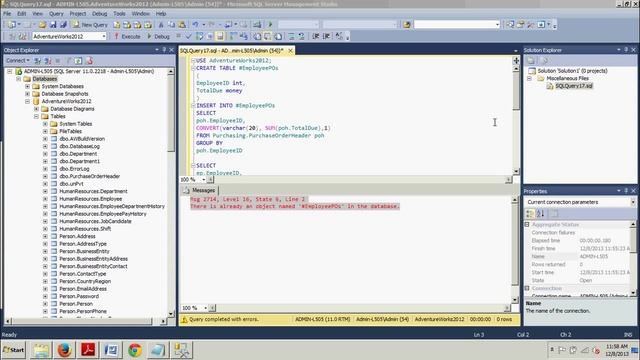Open Google Chrome from the taskbar
This screenshot has width=640, height=360.
tap(135, 350)
